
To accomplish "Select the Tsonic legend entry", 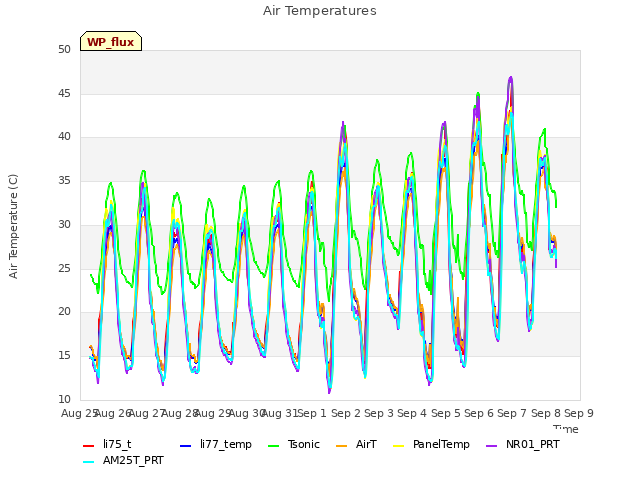I will click(294, 444).
